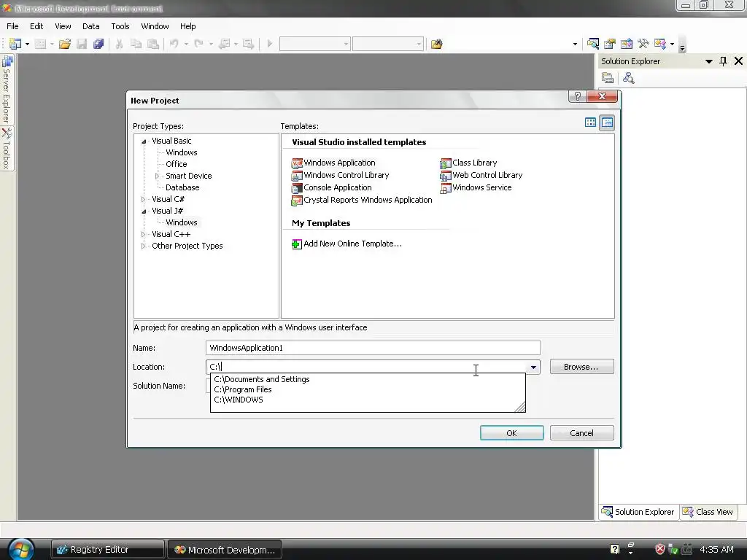Open the Tools menu

[120, 26]
